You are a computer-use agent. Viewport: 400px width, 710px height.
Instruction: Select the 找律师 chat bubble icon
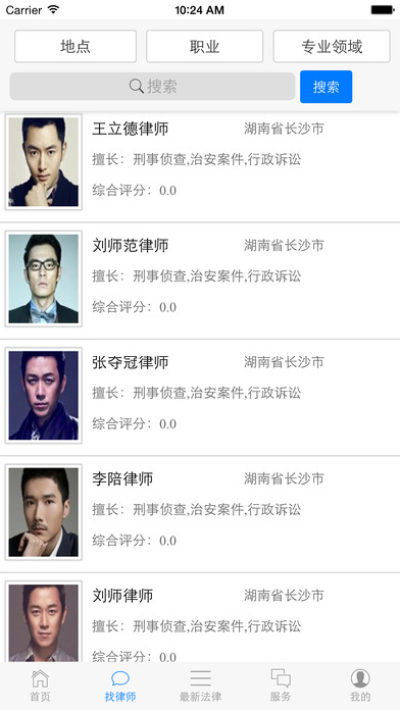pos(120,678)
